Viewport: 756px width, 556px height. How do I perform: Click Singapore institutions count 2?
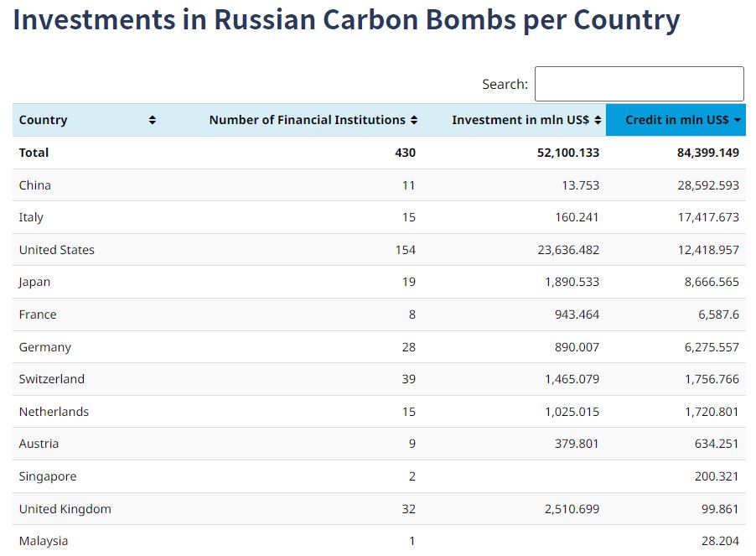pyautogui.click(x=412, y=476)
